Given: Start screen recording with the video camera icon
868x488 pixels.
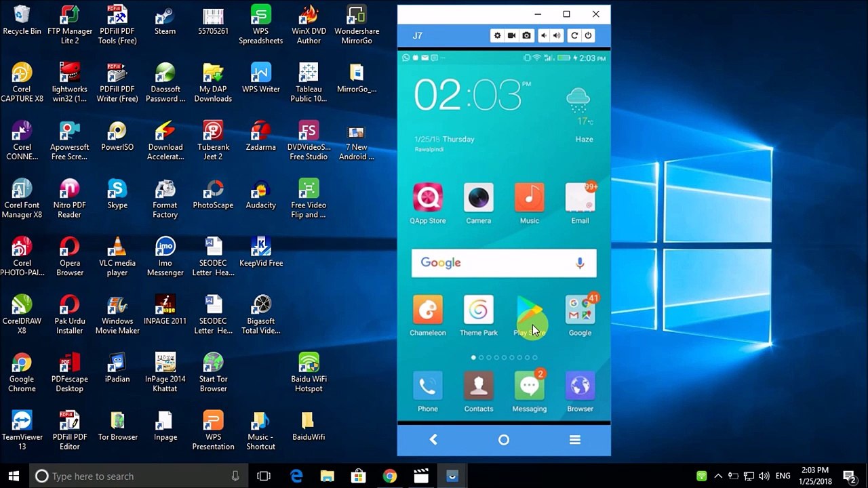Looking at the screenshot, I should point(512,35).
